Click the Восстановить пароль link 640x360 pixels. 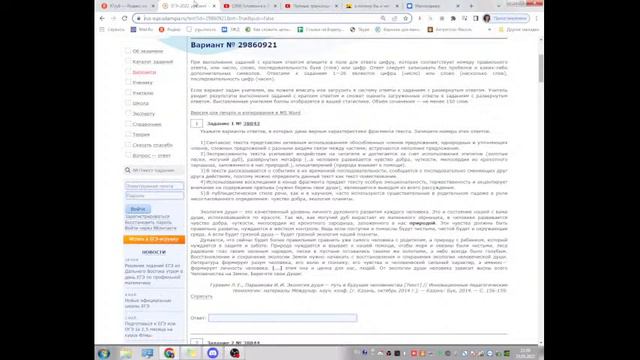(x=148, y=222)
